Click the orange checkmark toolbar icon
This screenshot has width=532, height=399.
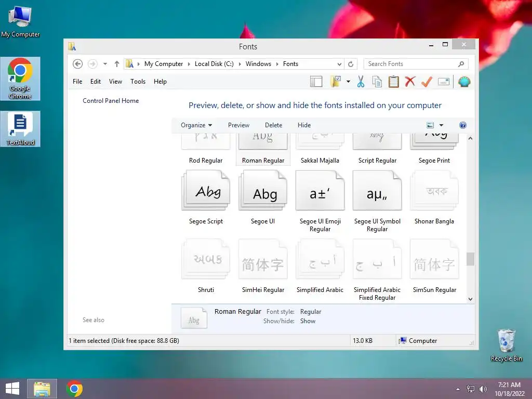tap(427, 82)
